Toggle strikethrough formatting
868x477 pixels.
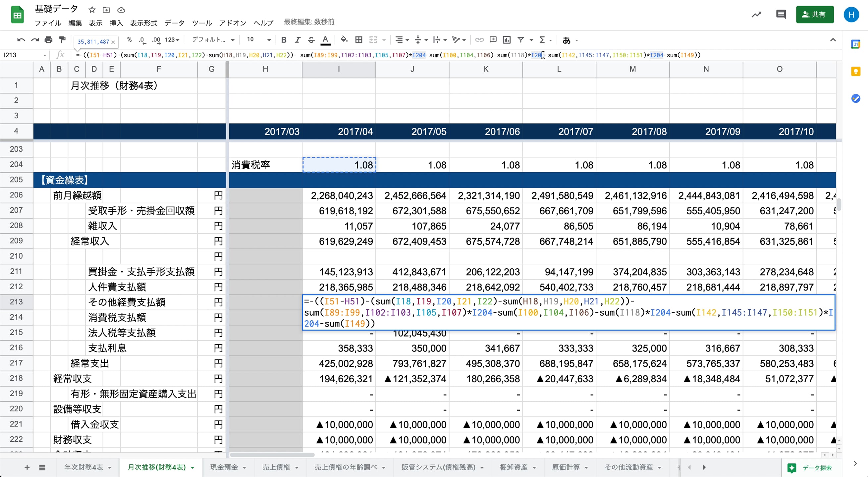coord(311,40)
